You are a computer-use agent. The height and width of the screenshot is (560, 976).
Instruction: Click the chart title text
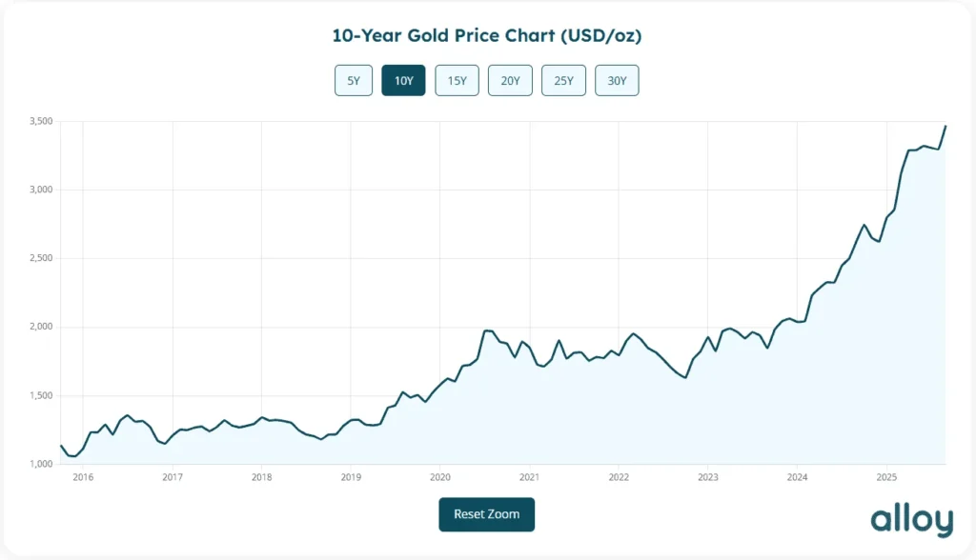[487, 36]
